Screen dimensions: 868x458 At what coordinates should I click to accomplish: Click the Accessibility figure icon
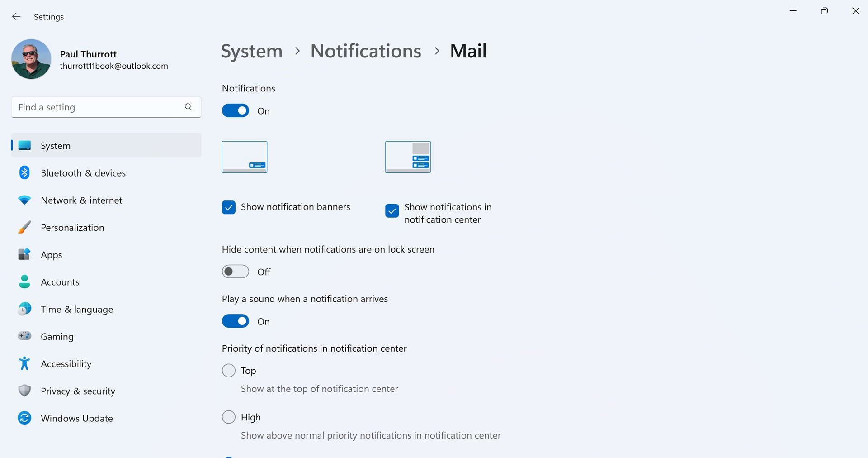click(x=24, y=363)
